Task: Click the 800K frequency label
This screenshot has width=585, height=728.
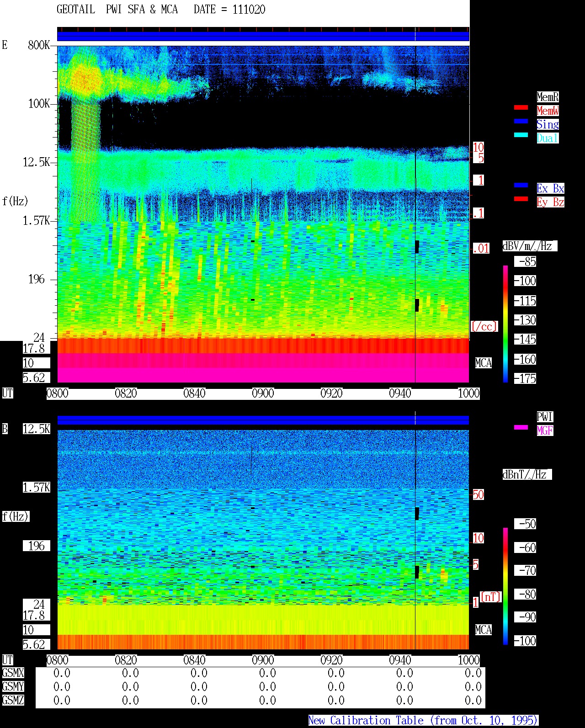Action: pos(39,45)
